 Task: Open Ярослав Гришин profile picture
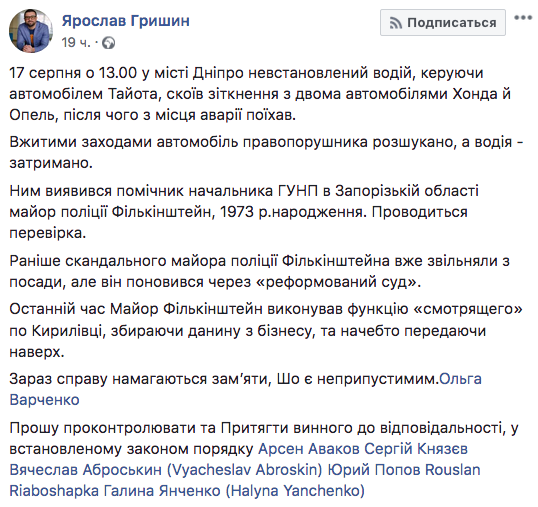31,31
